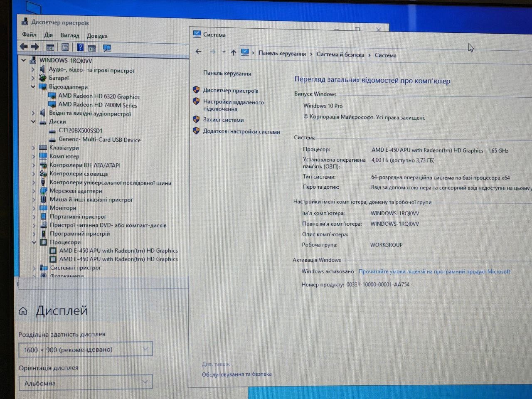Click the AMD Radeon HD 6320 Graphics adapter icon

[52, 96]
